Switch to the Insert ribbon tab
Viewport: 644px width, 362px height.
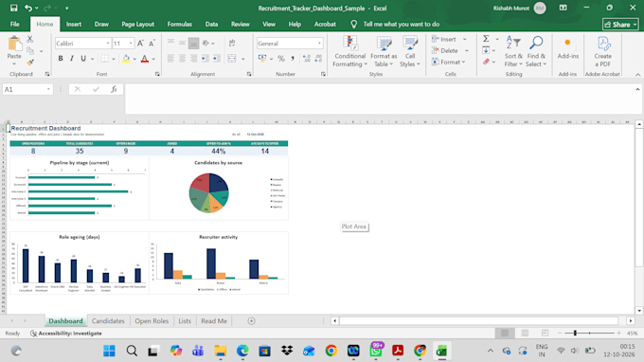74,25
